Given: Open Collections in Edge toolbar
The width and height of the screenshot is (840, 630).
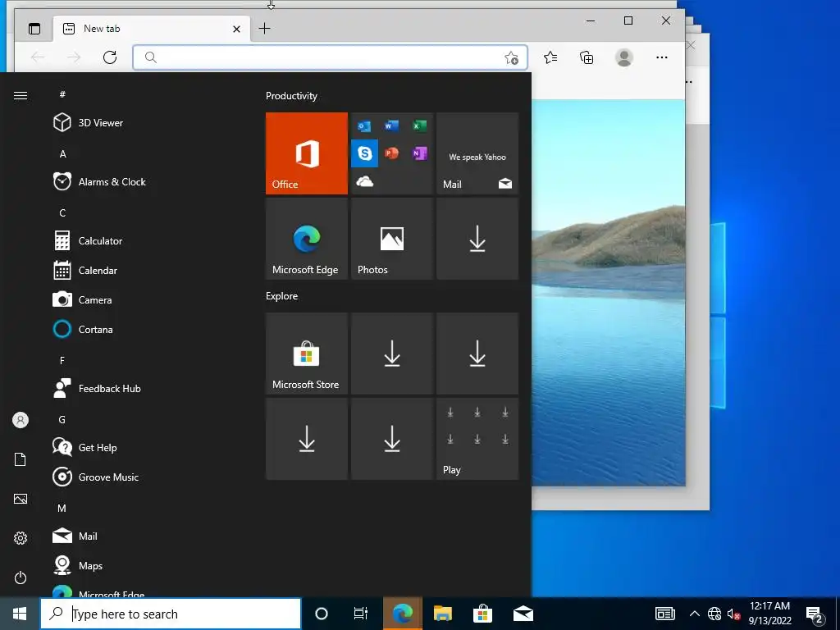Looking at the screenshot, I should coord(587,57).
